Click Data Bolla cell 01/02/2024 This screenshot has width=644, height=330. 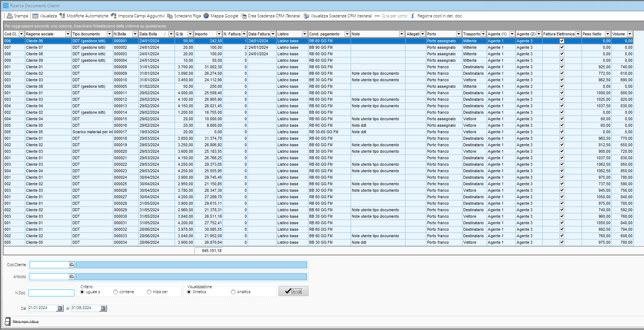[157, 87]
